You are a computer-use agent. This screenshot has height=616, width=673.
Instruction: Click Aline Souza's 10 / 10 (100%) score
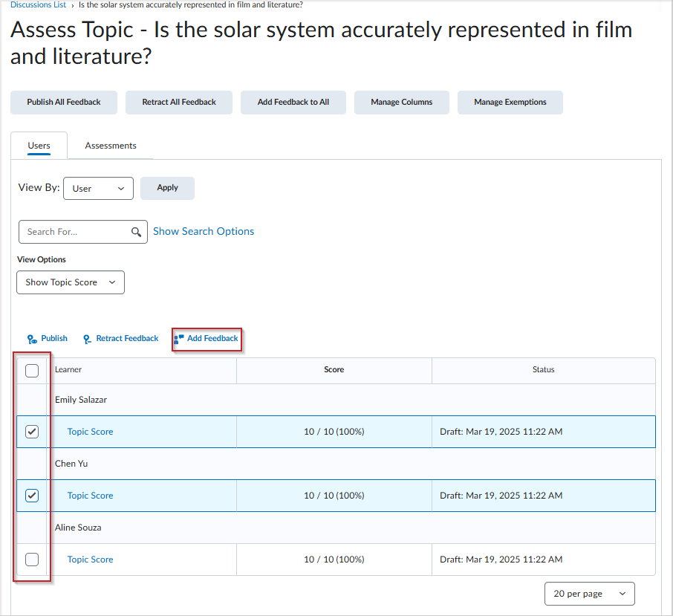[334, 560]
